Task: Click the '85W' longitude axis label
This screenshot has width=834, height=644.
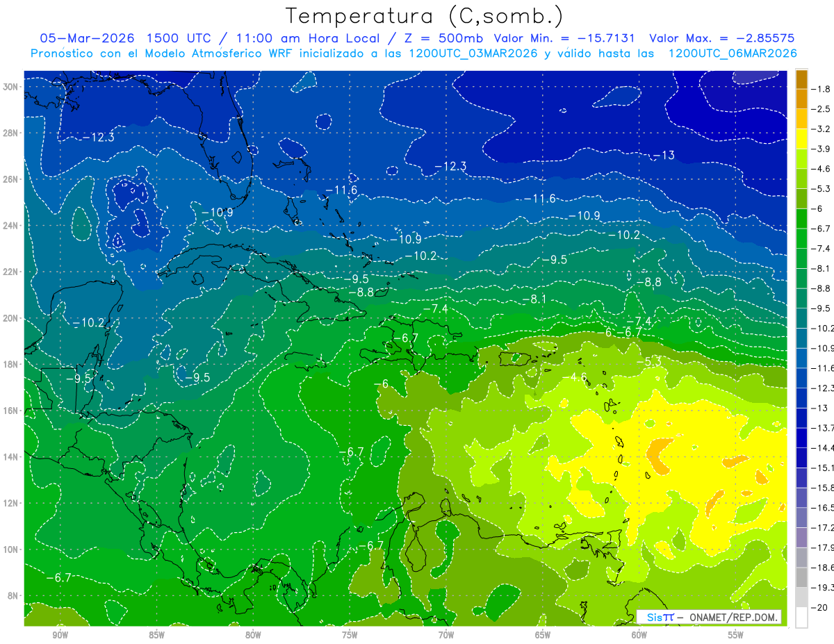Action: click(156, 635)
